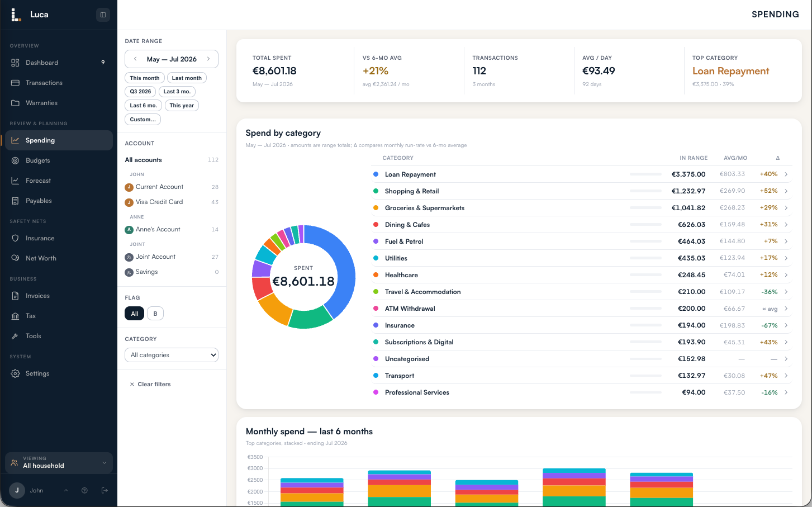Select the Last 6 mo. preset
Screen dimensions: 812x507
point(144,105)
